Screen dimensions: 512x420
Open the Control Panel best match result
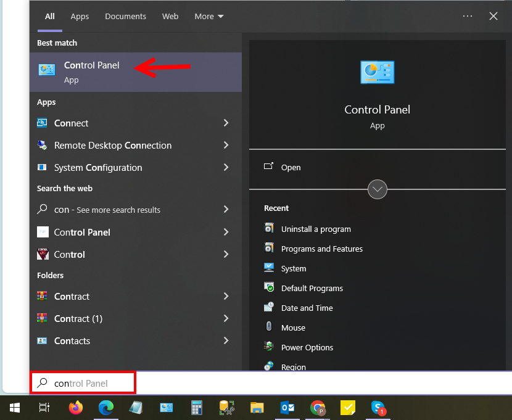point(136,72)
